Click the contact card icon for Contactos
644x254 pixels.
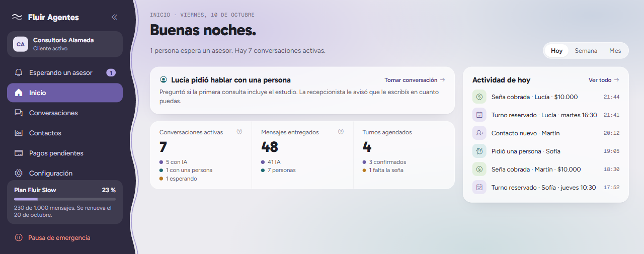(x=19, y=133)
